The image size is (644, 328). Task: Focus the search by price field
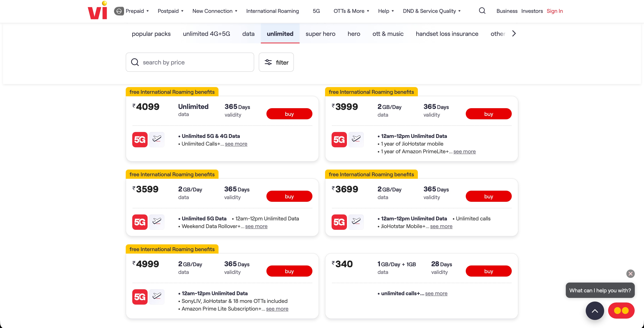coord(190,62)
